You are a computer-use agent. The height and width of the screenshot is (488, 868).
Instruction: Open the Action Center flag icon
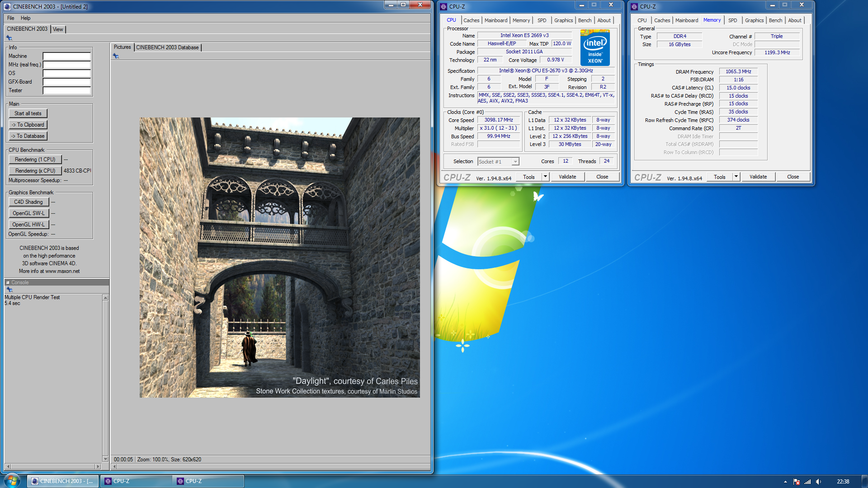pyautogui.click(x=797, y=482)
